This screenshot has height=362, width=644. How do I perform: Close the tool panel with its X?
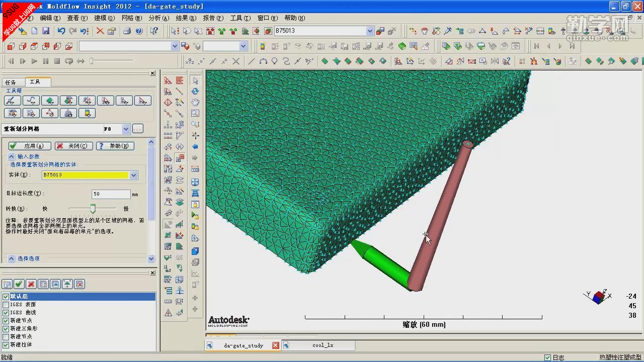point(152,73)
